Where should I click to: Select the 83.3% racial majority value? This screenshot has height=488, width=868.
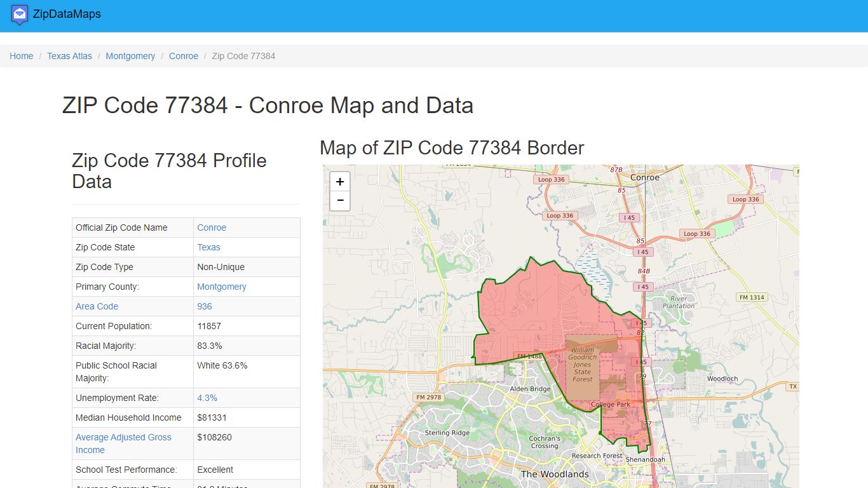click(210, 346)
